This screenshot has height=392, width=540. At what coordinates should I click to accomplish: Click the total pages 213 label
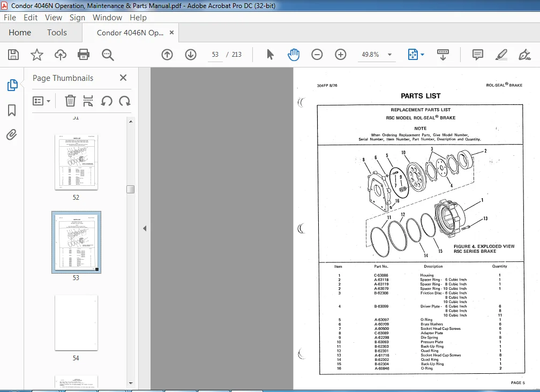[x=237, y=55]
